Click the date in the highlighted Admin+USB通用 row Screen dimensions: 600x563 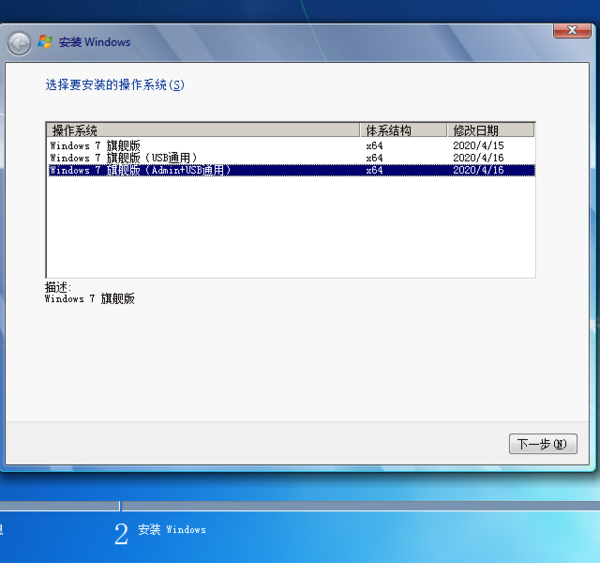pos(478,170)
